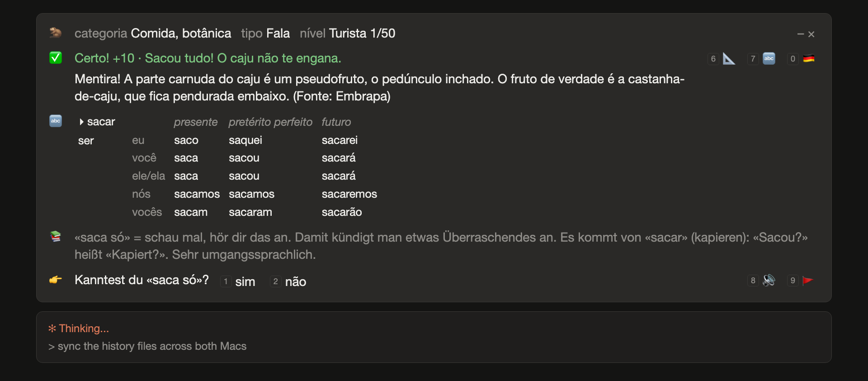868x381 pixels.
Task: Toggle the abc conjugation icon beside 7
Action: (x=769, y=59)
